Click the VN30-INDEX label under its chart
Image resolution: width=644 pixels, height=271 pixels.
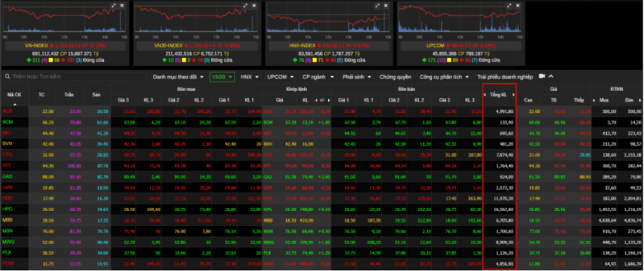point(169,45)
